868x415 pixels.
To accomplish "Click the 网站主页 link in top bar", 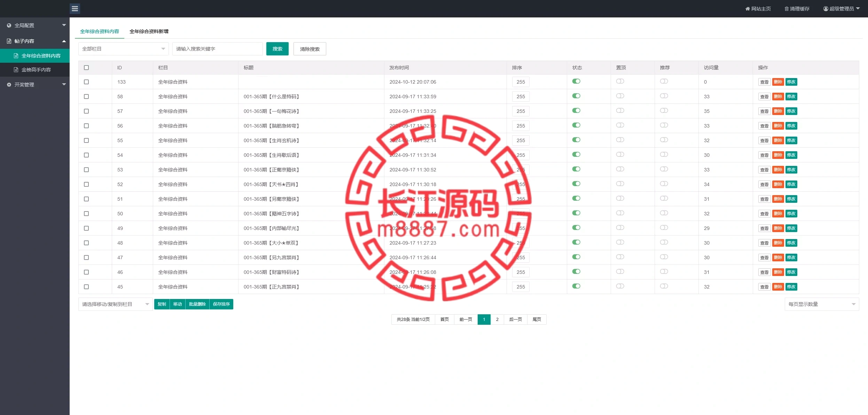I will coord(758,9).
